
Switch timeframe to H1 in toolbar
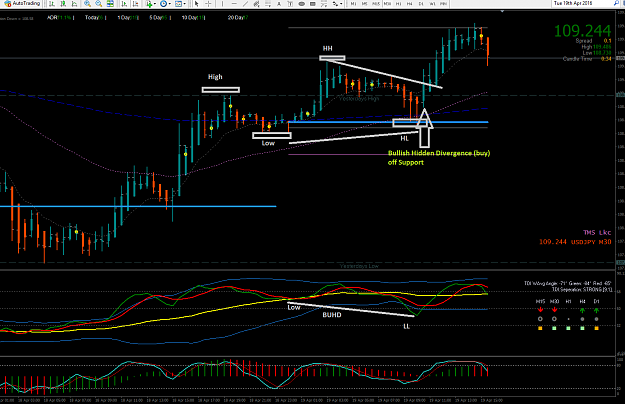(399, 4)
